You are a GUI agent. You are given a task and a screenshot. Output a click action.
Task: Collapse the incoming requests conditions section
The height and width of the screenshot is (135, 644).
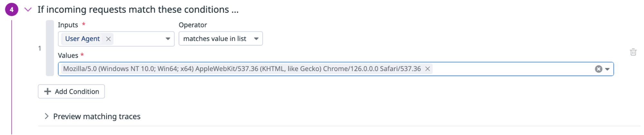coord(28,10)
